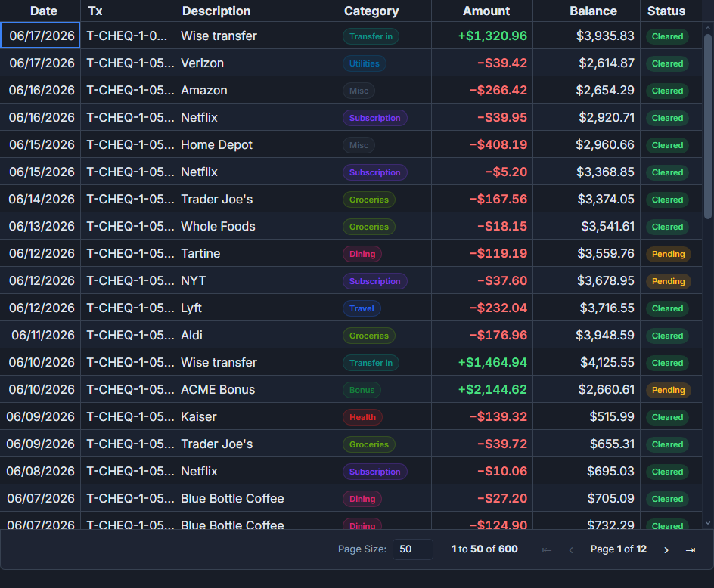Click the Pending status on the NYT row

tap(668, 281)
